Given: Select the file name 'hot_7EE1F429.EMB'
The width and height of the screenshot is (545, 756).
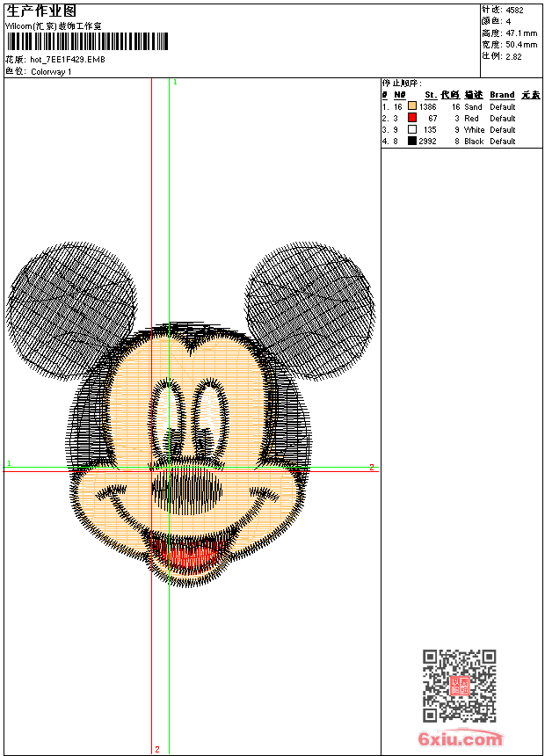Looking at the screenshot, I should [x=68, y=60].
